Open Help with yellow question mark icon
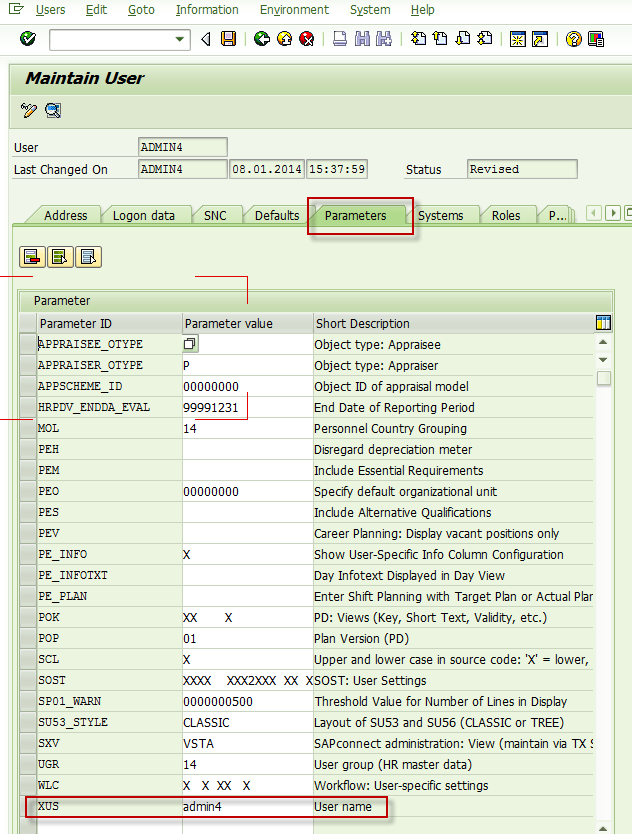Image resolution: width=632 pixels, height=834 pixels. click(573, 39)
